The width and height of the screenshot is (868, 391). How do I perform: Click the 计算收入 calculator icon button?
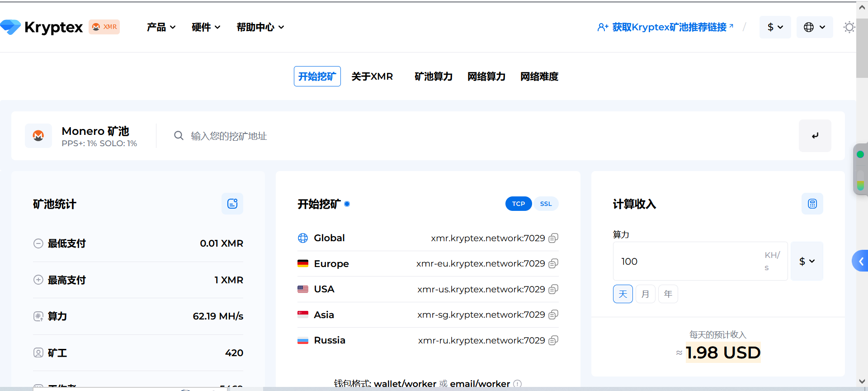[x=812, y=204]
